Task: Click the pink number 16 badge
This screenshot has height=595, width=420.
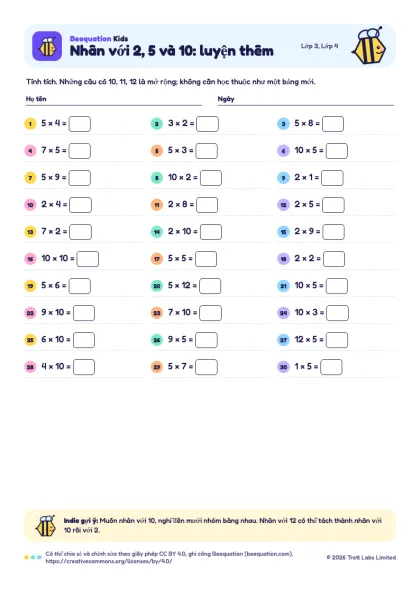Action: tap(30, 259)
